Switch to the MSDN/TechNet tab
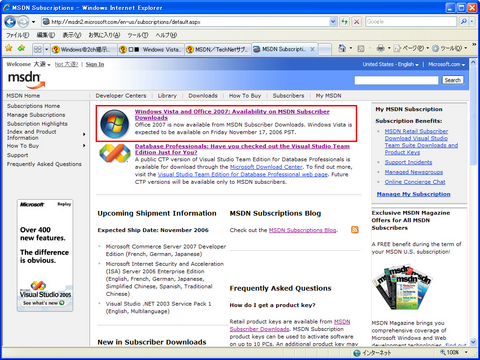The image size is (480, 360). pyautogui.click(x=218, y=49)
